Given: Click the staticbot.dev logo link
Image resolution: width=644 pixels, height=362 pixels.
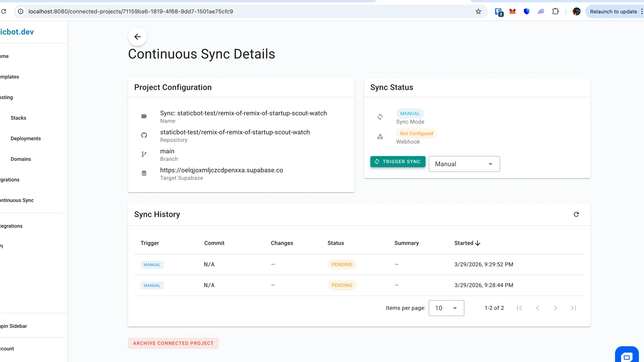Looking at the screenshot, I should (17, 32).
